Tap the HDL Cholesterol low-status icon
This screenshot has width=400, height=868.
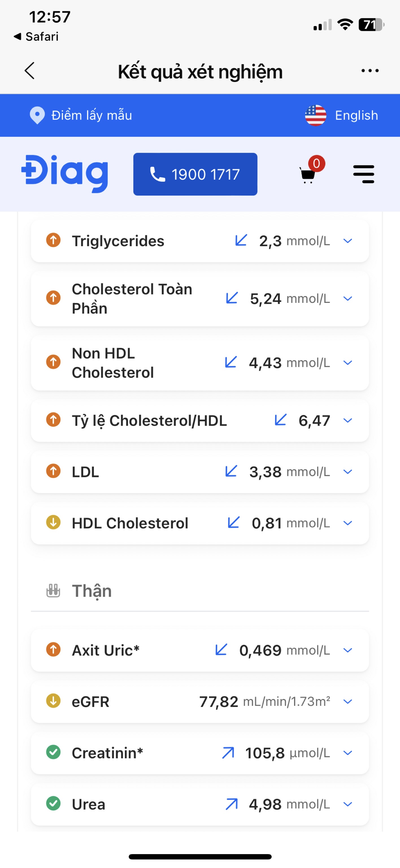tap(53, 523)
